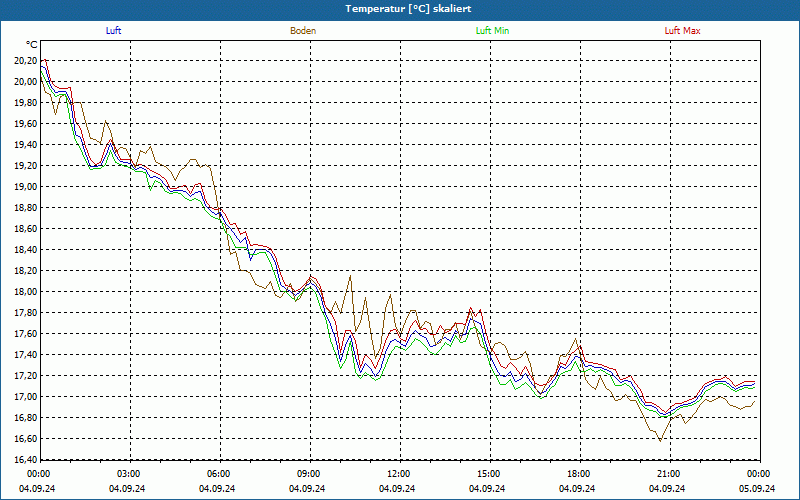Click the brown 'Boden' legend label

coord(303,31)
